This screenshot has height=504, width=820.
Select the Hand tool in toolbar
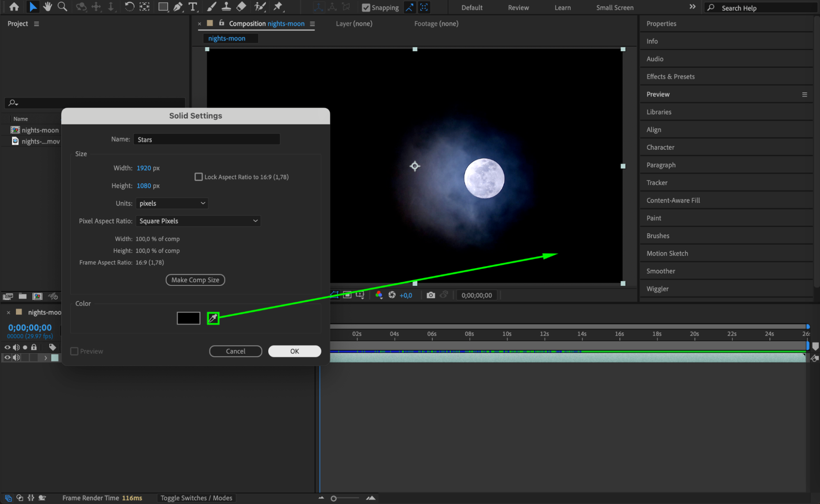(48, 7)
